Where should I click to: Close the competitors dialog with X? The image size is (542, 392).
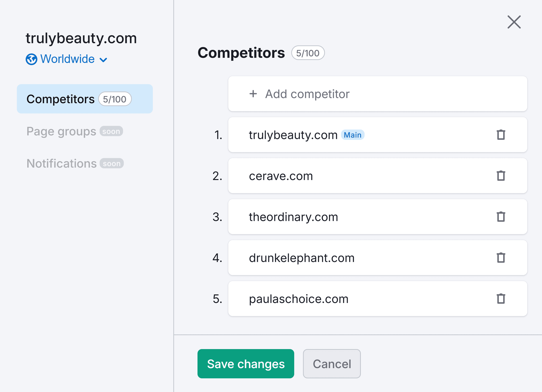click(x=514, y=22)
